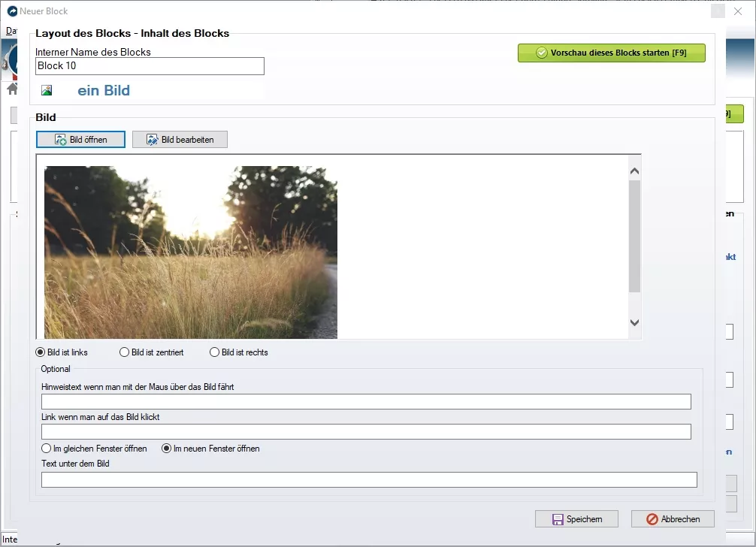This screenshot has width=756, height=547.
Task: Choose 'Im gleichen Fenster öffnen'
Action: pyautogui.click(x=47, y=449)
